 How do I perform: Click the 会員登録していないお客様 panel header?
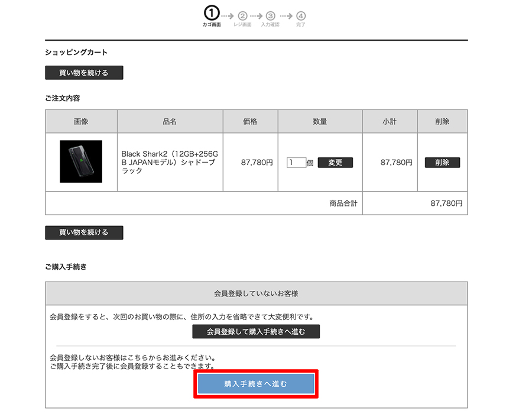(256, 293)
